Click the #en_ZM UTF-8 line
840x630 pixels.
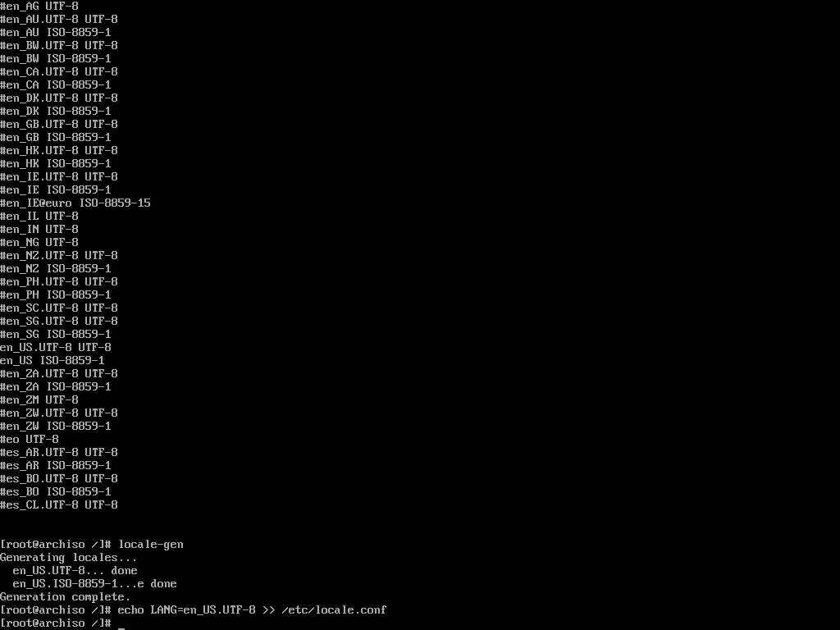[x=39, y=399]
